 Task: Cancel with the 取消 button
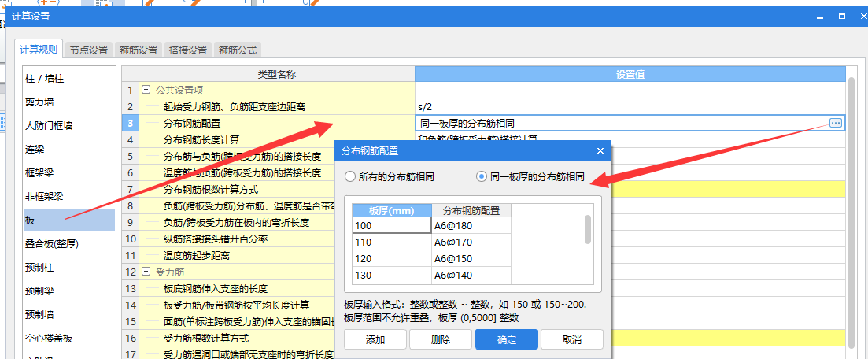coord(572,339)
